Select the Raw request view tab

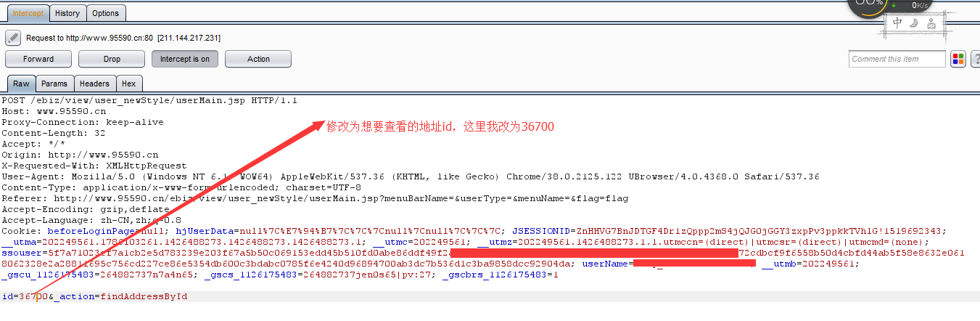click(21, 84)
